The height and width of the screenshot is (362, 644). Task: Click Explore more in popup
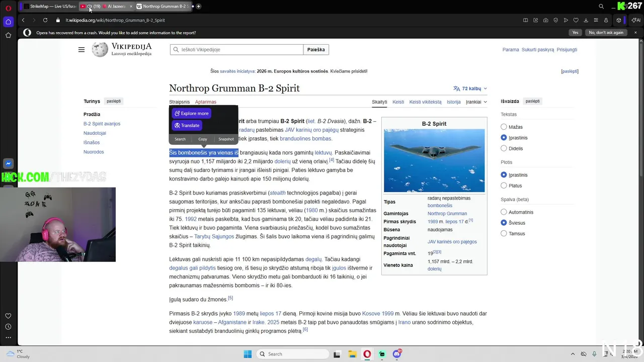(x=191, y=114)
